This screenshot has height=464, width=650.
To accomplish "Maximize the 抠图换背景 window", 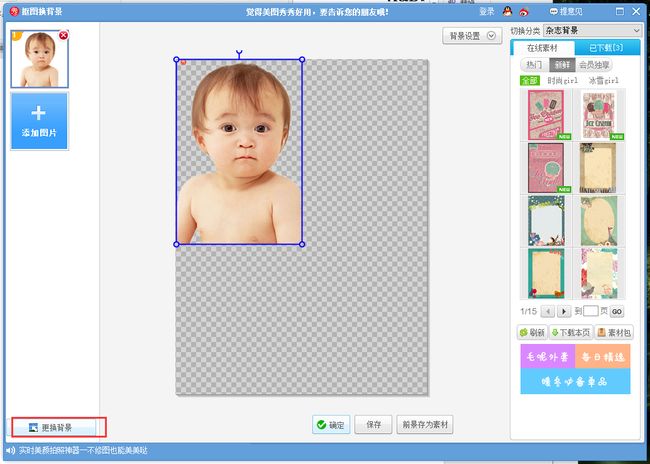I will [620, 11].
